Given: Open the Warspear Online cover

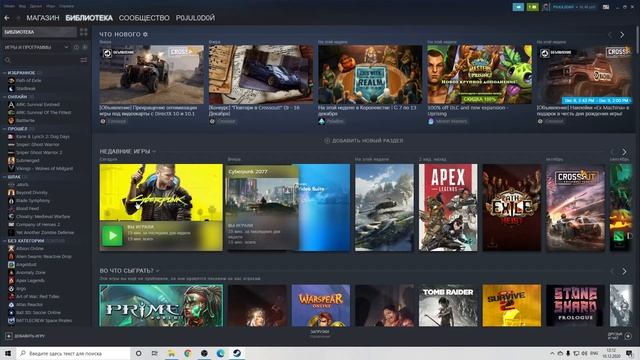Looking at the screenshot, I should click(320, 305).
